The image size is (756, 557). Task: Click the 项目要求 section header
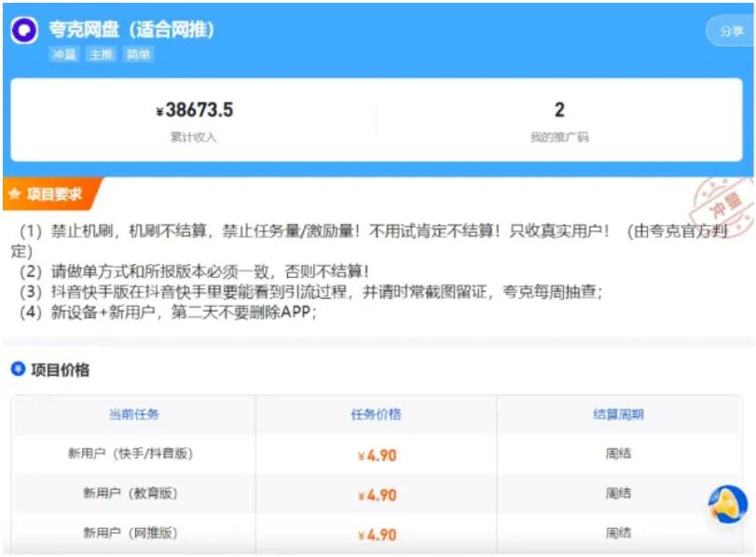52,193
